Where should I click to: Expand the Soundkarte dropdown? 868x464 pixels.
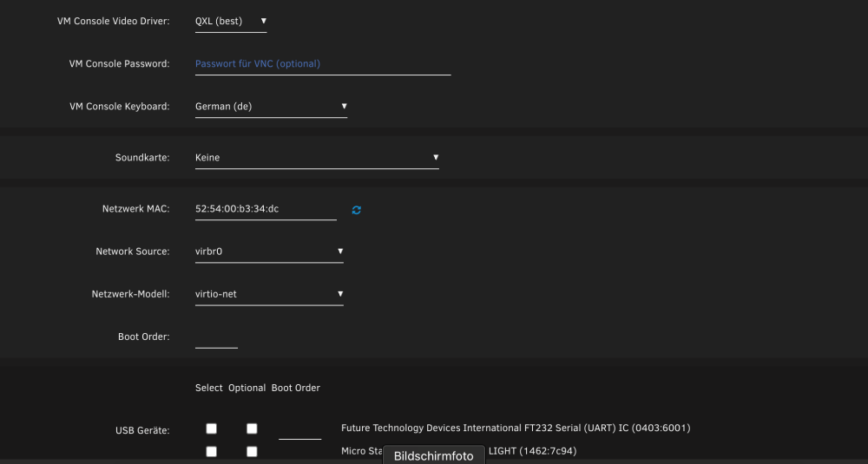coord(317,158)
